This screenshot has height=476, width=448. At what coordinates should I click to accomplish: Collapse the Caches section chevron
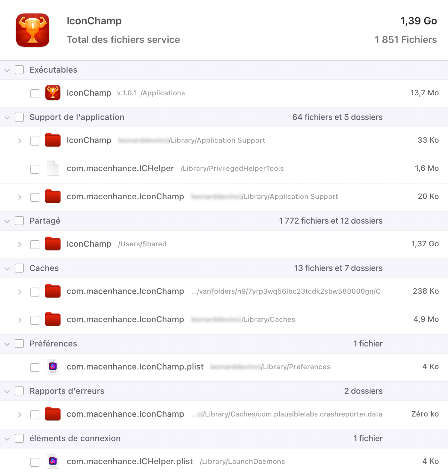click(7, 268)
